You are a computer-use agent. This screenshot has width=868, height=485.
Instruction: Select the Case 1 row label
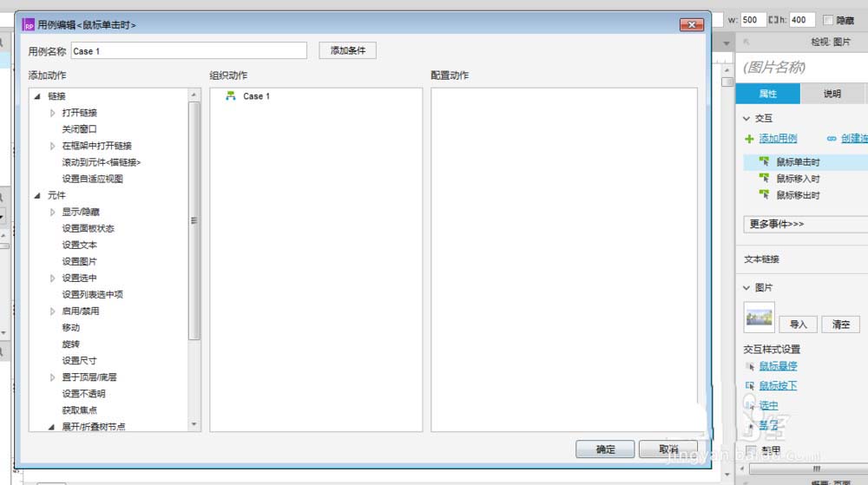[256, 96]
